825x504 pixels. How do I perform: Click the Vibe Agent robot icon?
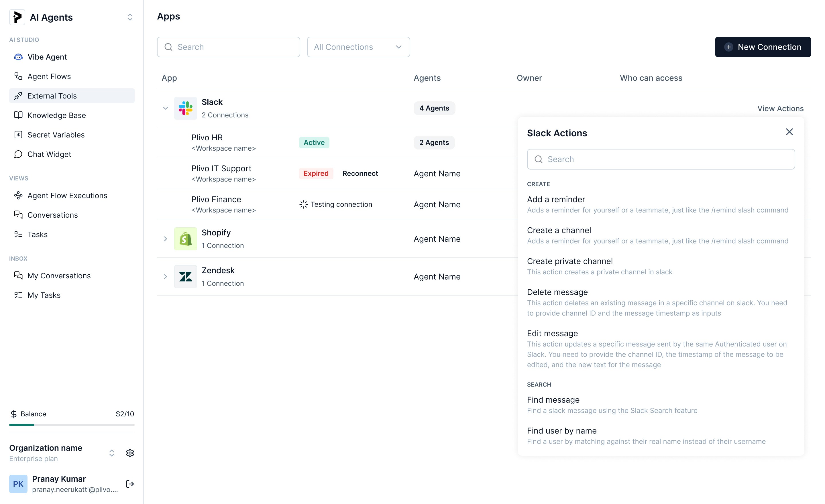(x=18, y=57)
